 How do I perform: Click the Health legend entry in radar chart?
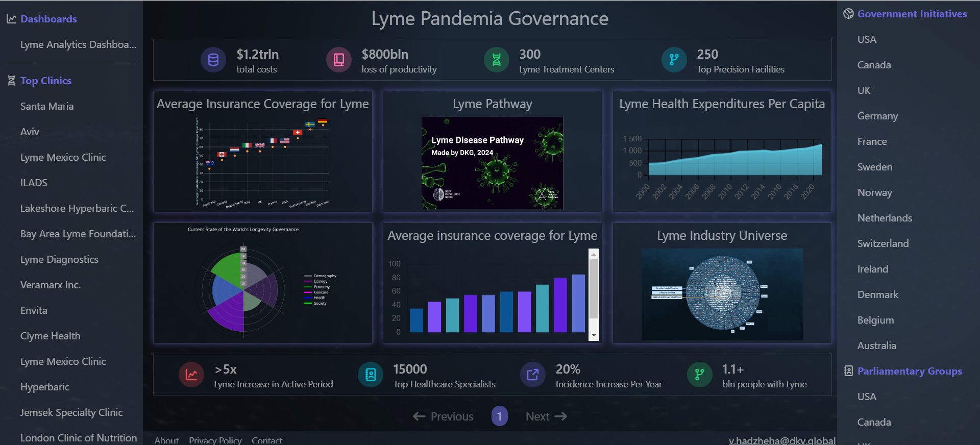pyautogui.click(x=319, y=298)
